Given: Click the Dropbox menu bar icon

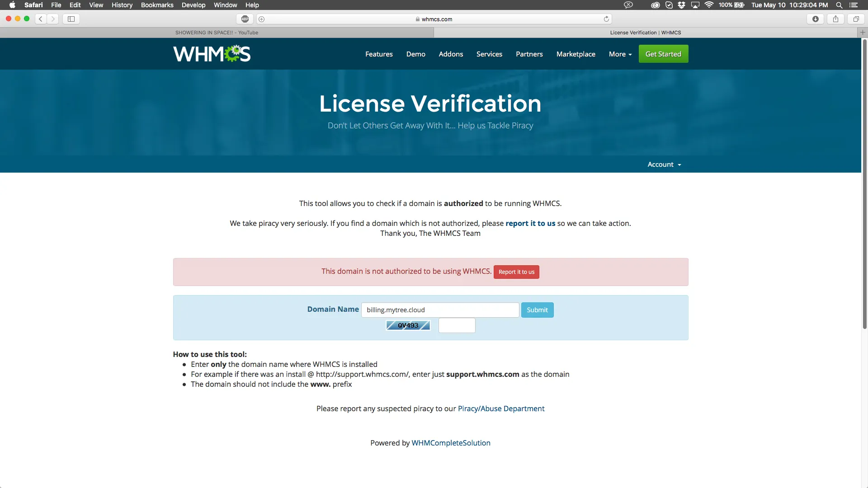Looking at the screenshot, I should click(x=681, y=5).
